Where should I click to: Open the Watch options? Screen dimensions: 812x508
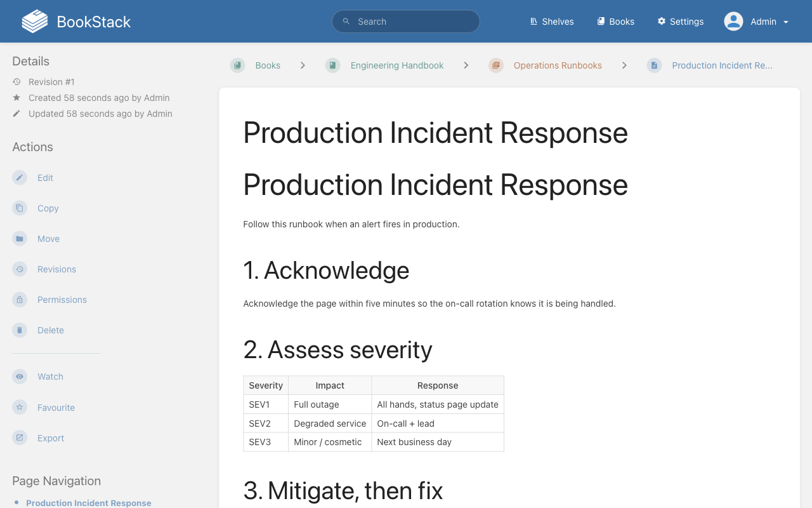pyautogui.click(x=50, y=377)
